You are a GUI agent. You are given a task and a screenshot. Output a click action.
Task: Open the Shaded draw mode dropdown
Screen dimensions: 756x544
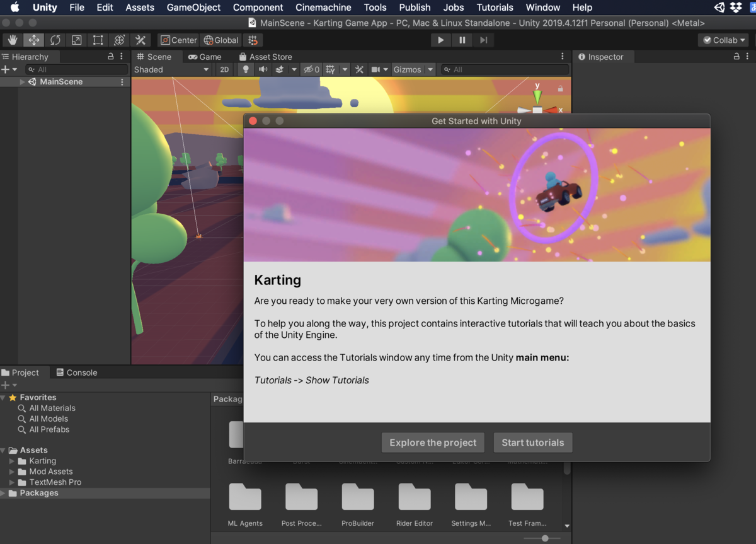(171, 69)
